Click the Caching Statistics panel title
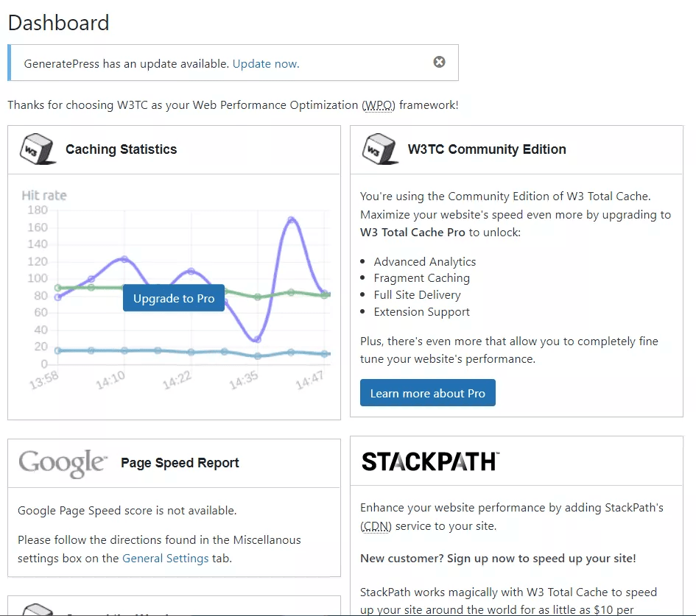 (121, 149)
